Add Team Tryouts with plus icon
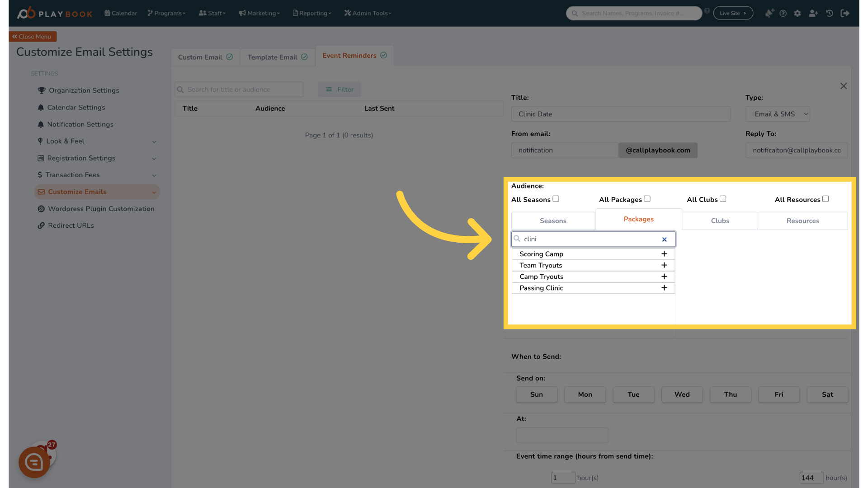Image resolution: width=868 pixels, height=488 pixels. 664,265
